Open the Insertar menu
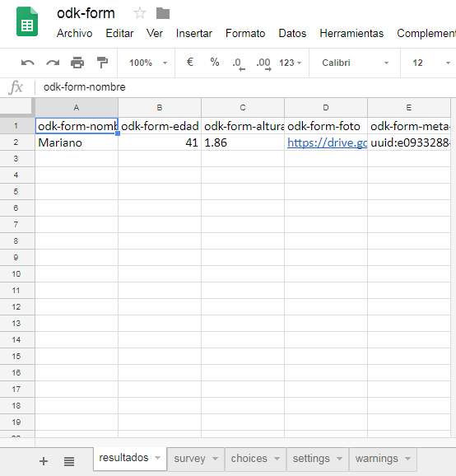This screenshot has width=456, height=476. [x=194, y=33]
